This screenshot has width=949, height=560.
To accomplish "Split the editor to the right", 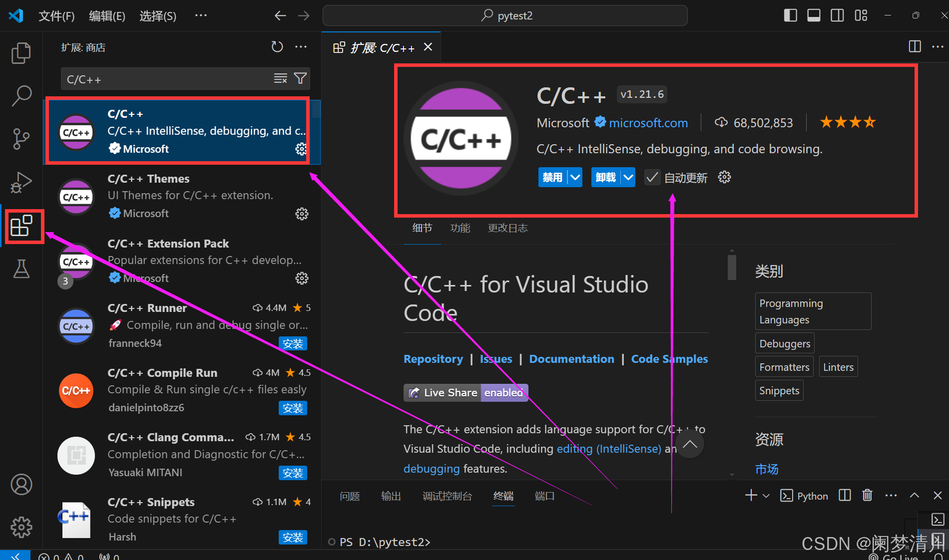I will click(x=915, y=46).
